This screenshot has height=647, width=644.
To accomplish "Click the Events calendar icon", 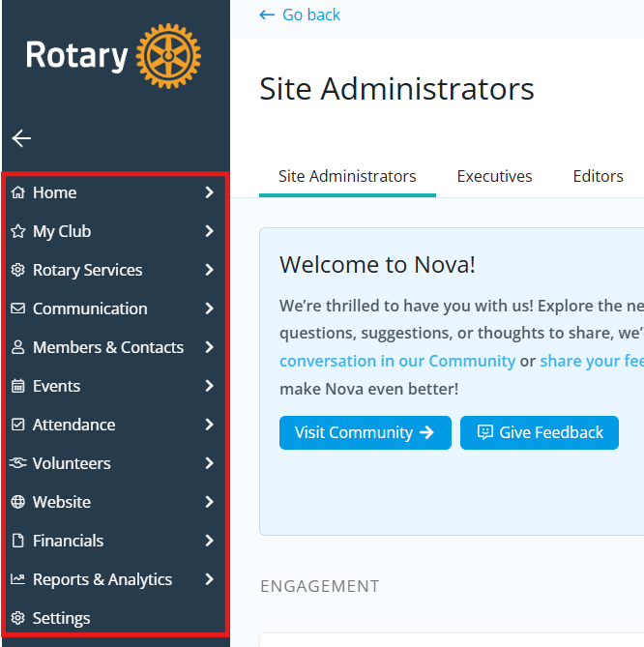I will (17, 386).
